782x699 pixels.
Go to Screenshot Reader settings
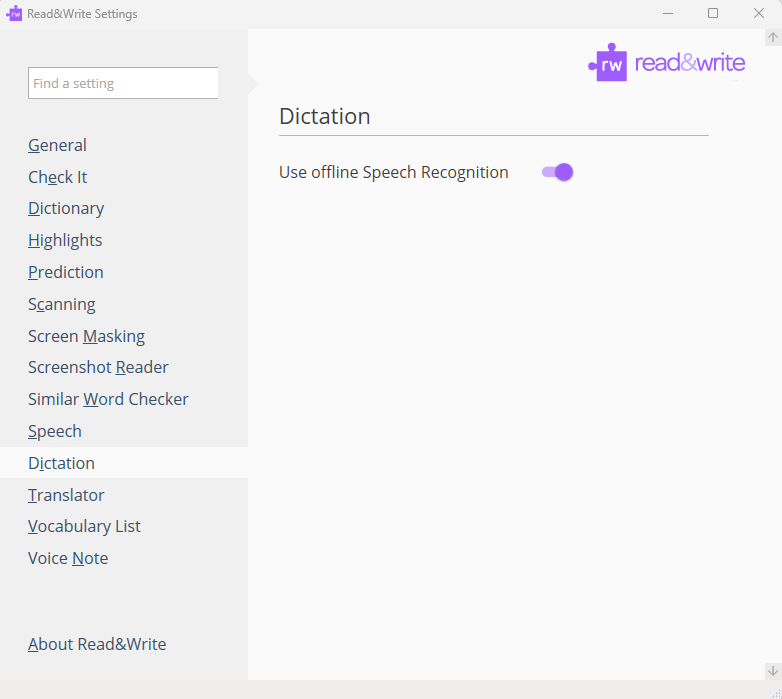[98, 367]
